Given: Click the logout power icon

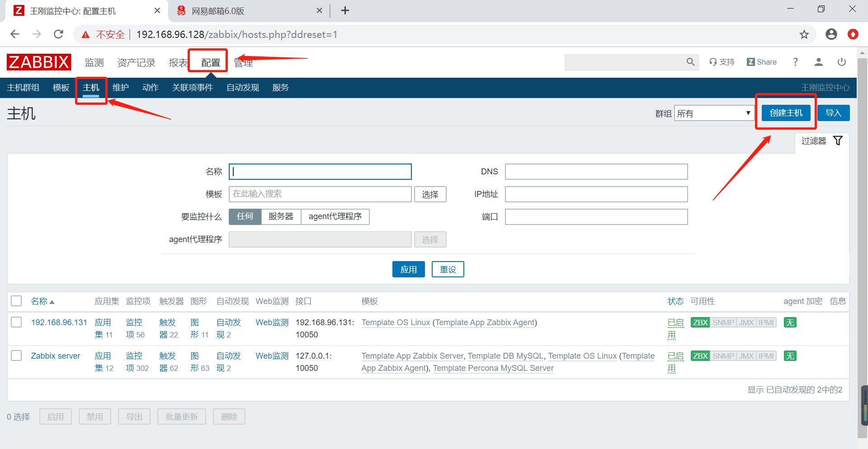Looking at the screenshot, I should click(x=841, y=62).
